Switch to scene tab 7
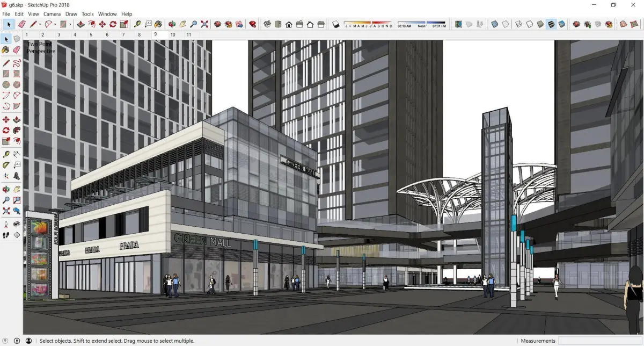Image resolution: width=644 pixels, height=346 pixels. pyautogui.click(x=123, y=34)
